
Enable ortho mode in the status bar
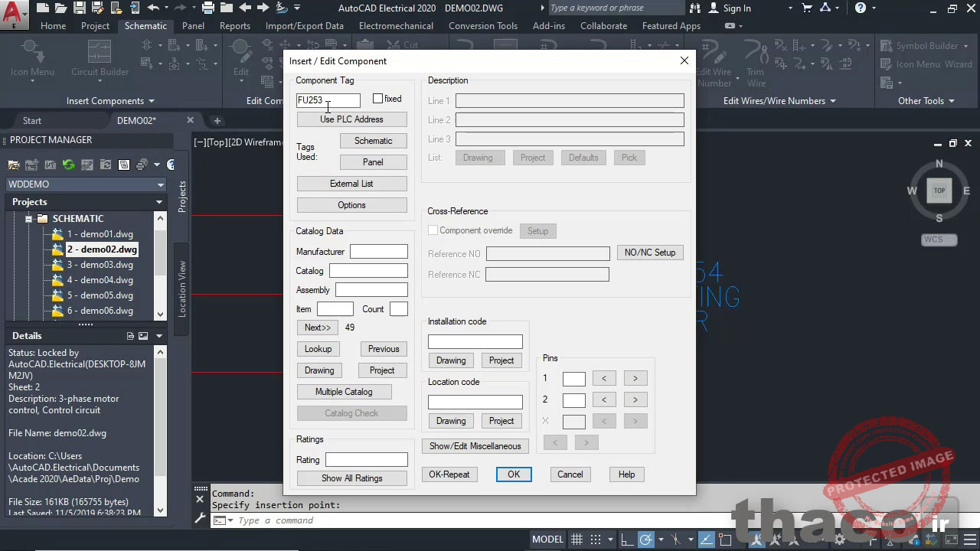click(626, 539)
